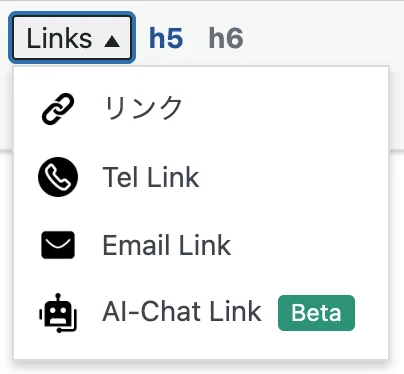Choose Email Link from the menu
Screen dimensions: 404x374
click(x=201, y=245)
